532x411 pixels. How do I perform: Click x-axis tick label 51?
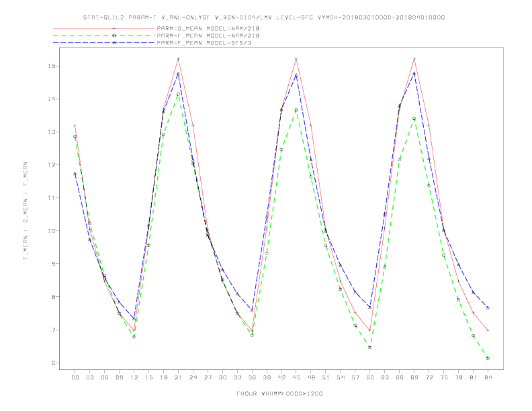326,377
